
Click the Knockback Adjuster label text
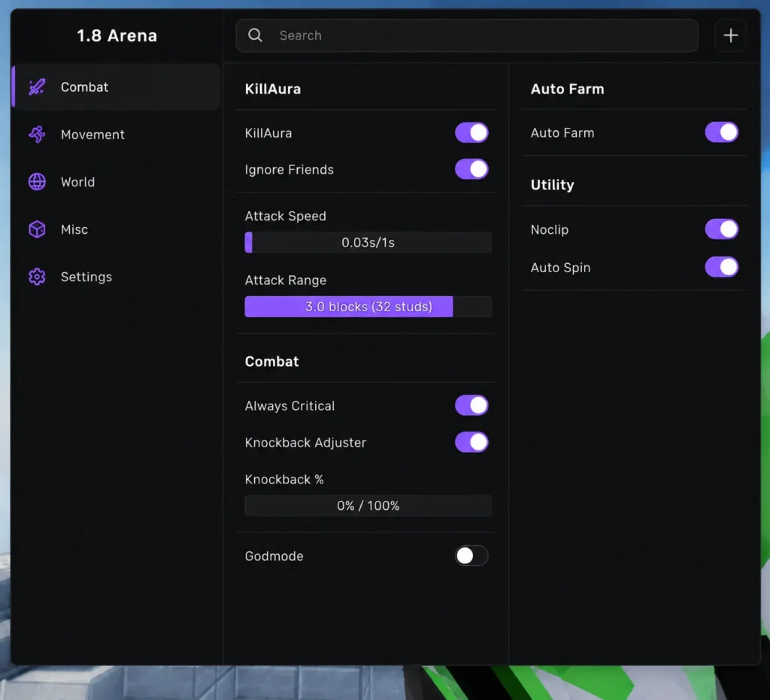(305, 442)
